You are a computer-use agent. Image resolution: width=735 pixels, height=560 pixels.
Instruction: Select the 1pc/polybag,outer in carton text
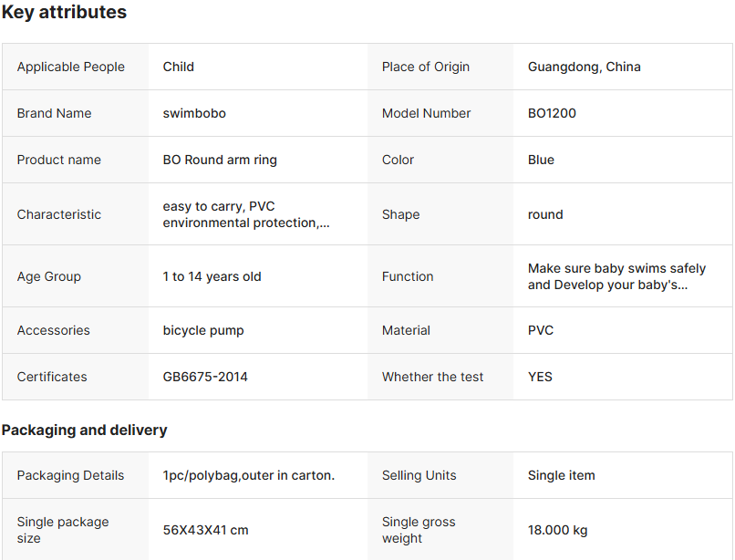[x=248, y=475]
